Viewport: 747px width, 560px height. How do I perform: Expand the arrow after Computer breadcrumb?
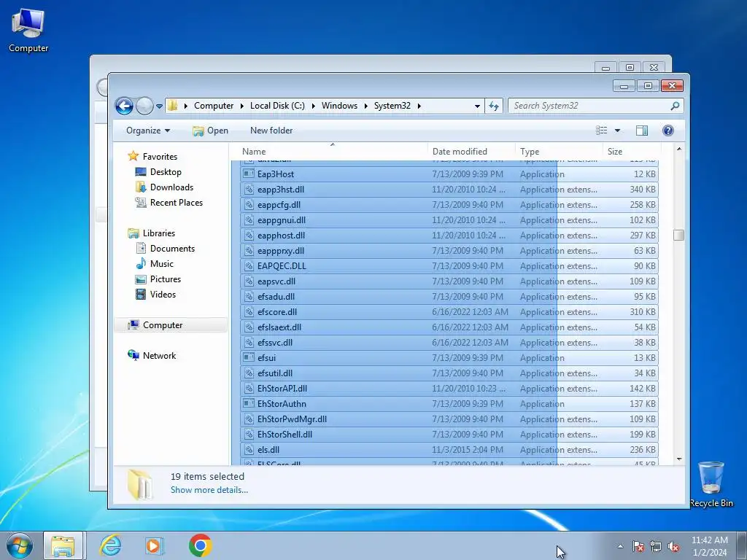(x=242, y=106)
